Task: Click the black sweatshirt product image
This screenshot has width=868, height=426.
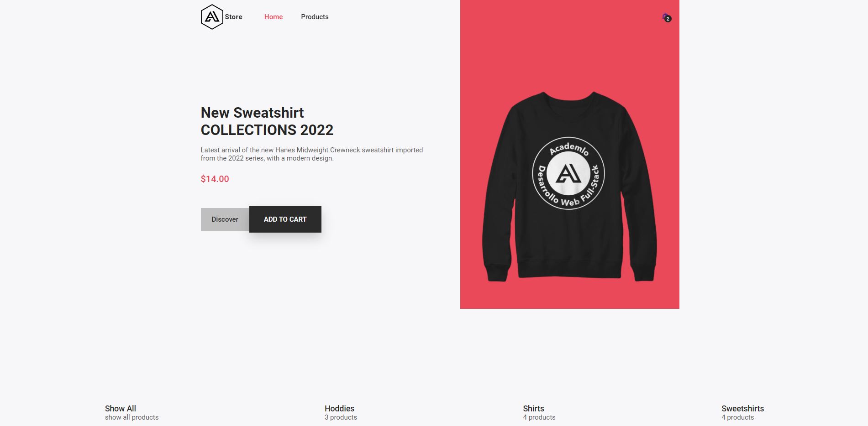Action: coord(569,187)
